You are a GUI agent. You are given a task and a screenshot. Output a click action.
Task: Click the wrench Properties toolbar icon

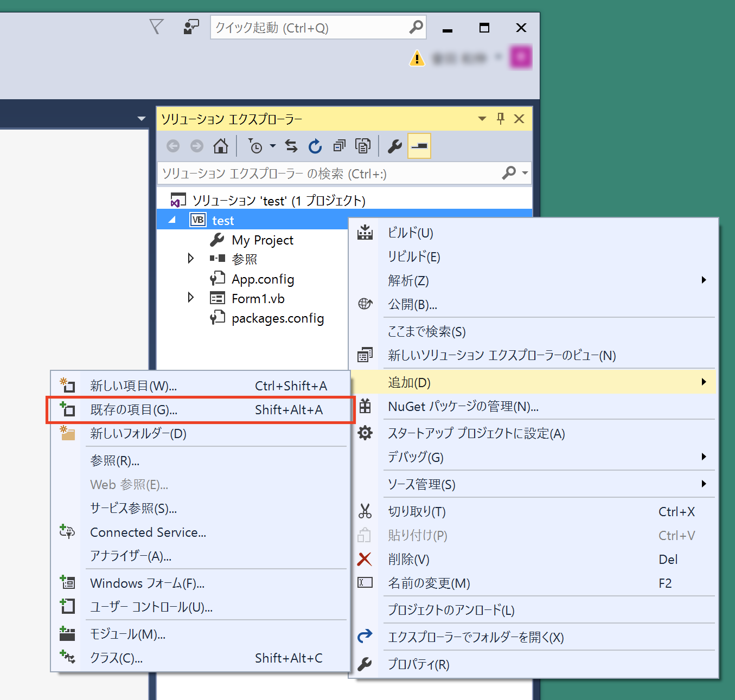(395, 146)
